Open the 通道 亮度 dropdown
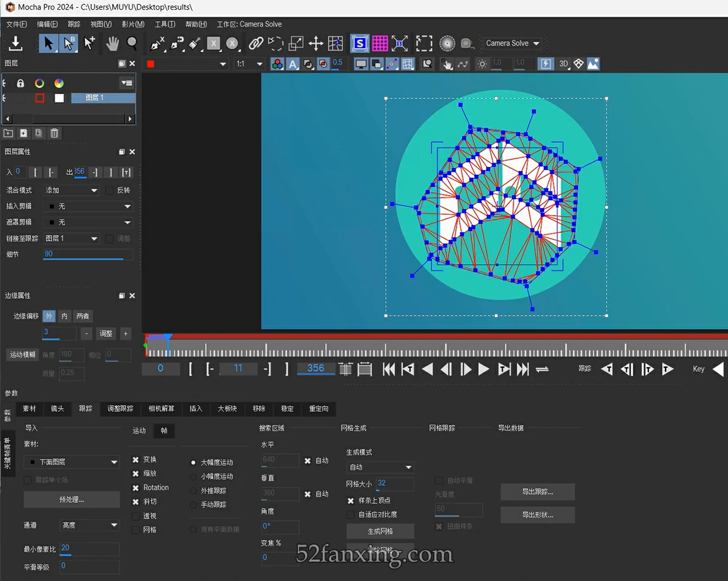 coord(89,525)
